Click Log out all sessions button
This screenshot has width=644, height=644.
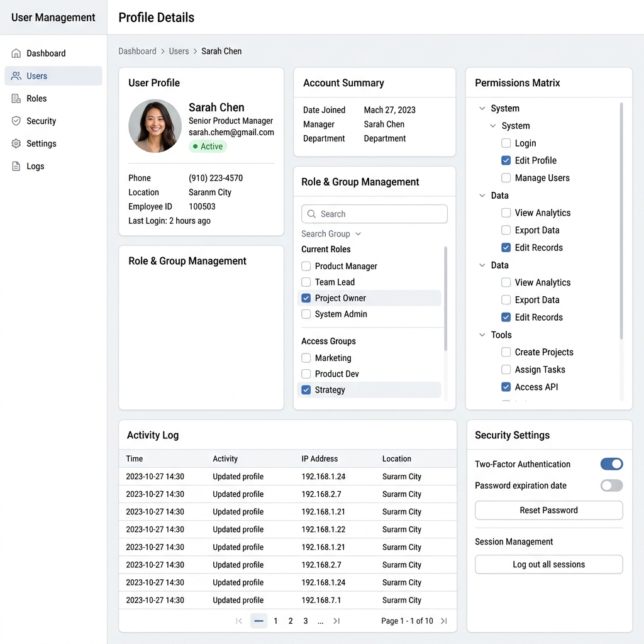(x=548, y=564)
